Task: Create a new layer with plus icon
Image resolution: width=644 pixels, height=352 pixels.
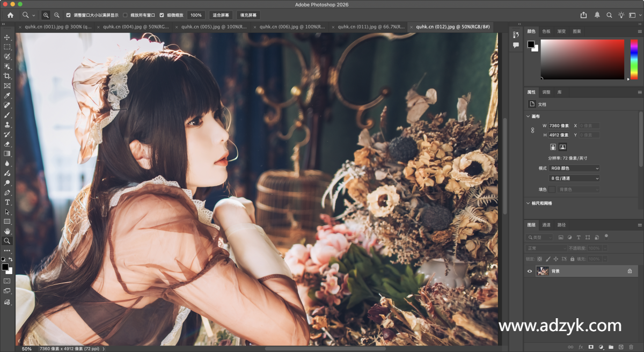Action: [x=621, y=347]
